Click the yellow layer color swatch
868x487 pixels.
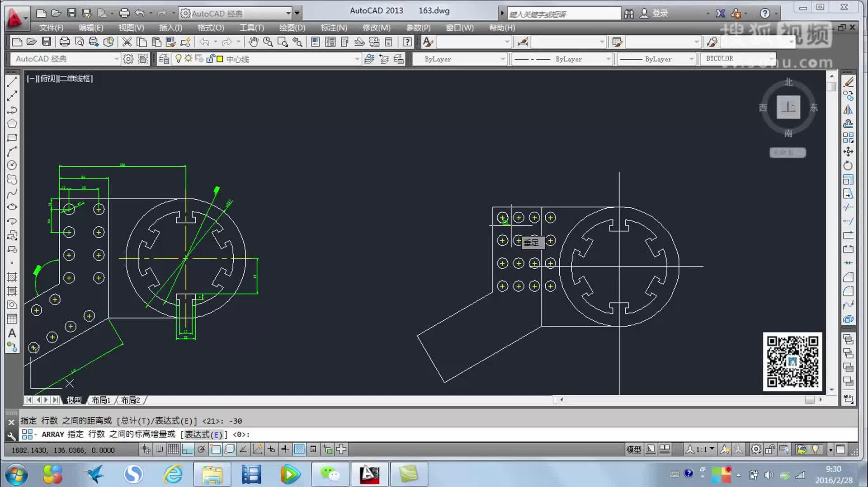coord(220,59)
